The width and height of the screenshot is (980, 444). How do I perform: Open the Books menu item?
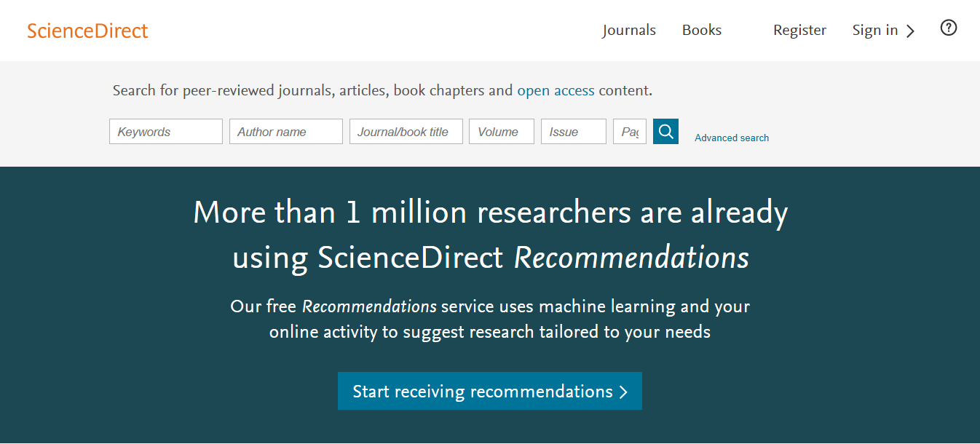click(702, 31)
